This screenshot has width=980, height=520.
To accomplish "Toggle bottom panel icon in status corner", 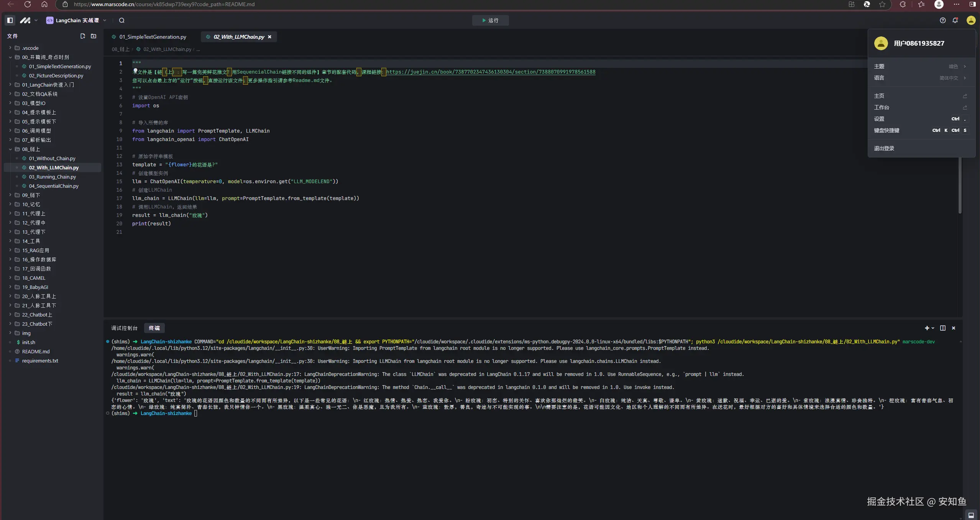I will (971, 515).
